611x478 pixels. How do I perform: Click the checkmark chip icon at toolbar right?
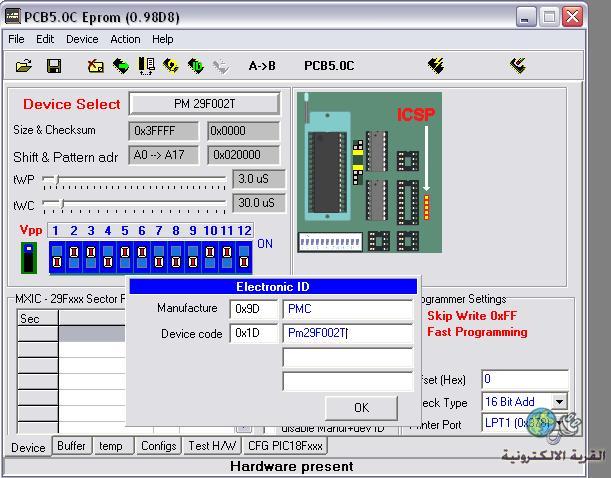pyautogui.click(x=518, y=65)
